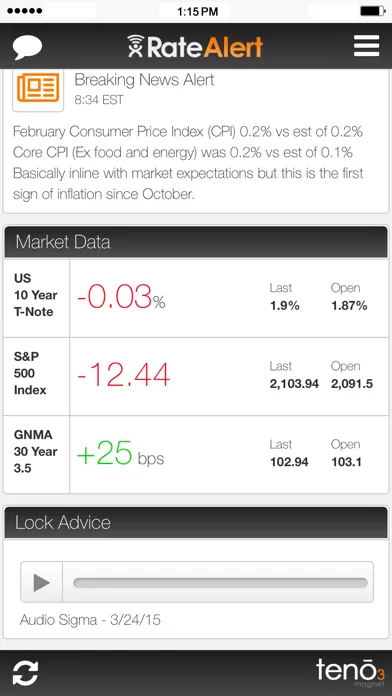Play the Lock Advice audio
The width and height of the screenshot is (392, 696).
pos(42,582)
